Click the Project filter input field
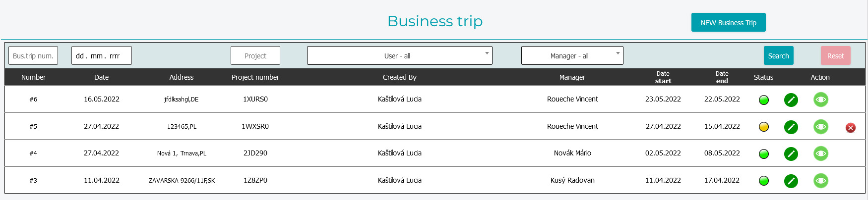868x200 pixels. [255, 55]
